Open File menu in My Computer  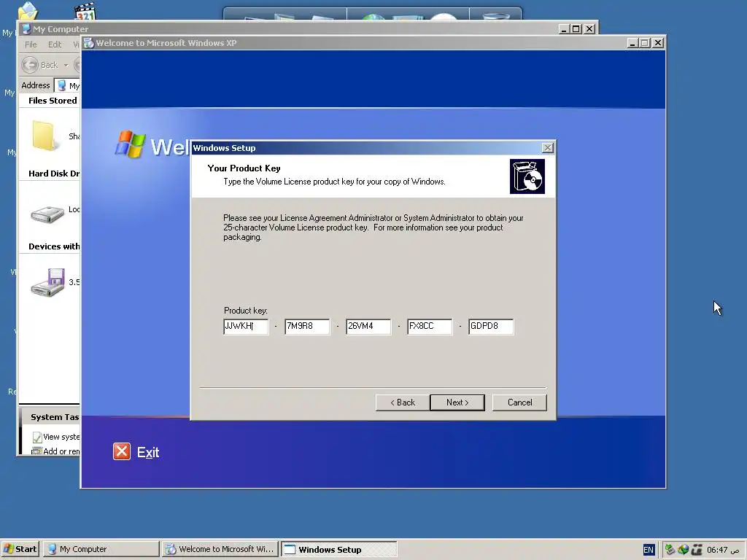[31, 44]
